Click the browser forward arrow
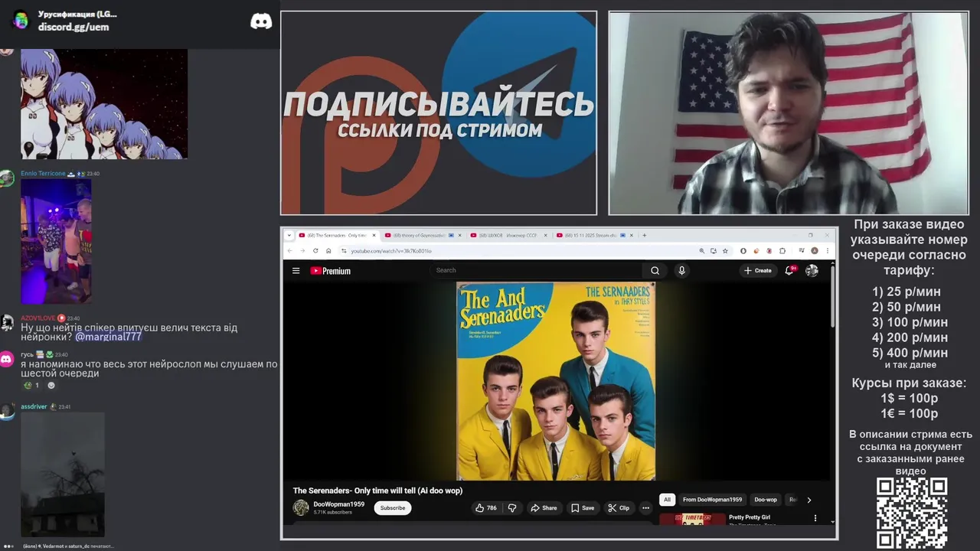Image resolution: width=980 pixels, height=551 pixels. [x=302, y=250]
